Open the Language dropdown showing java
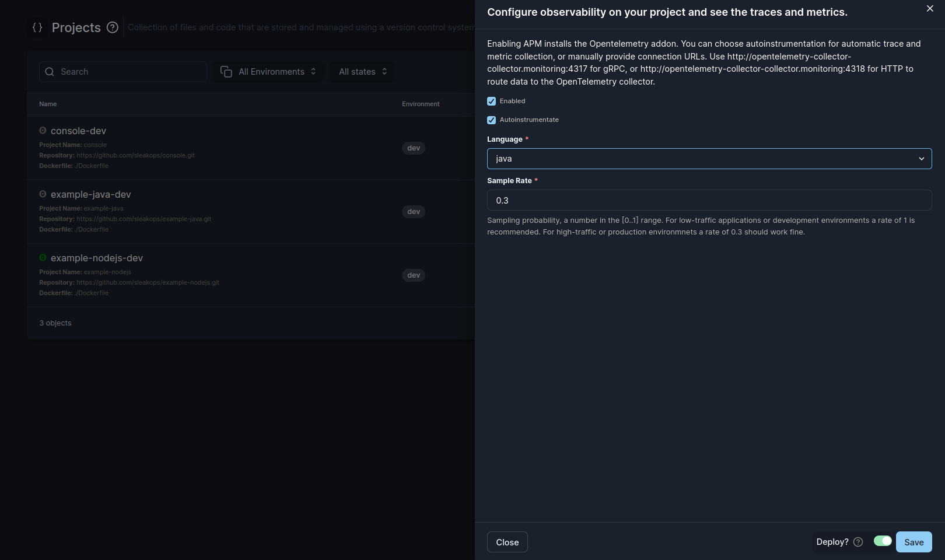Image resolution: width=945 pixels, height=560 pixels. pyautogui.click(x=709, y=159)
